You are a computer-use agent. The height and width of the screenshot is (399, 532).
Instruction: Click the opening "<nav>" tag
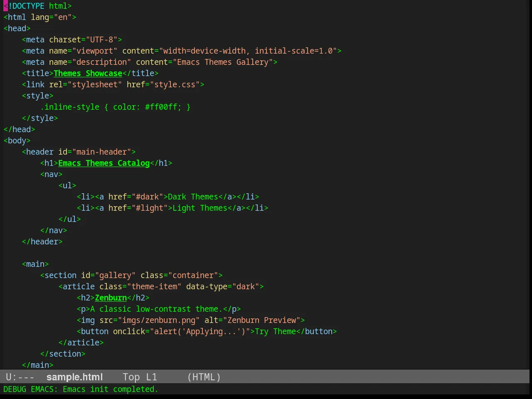click(52, 174)
